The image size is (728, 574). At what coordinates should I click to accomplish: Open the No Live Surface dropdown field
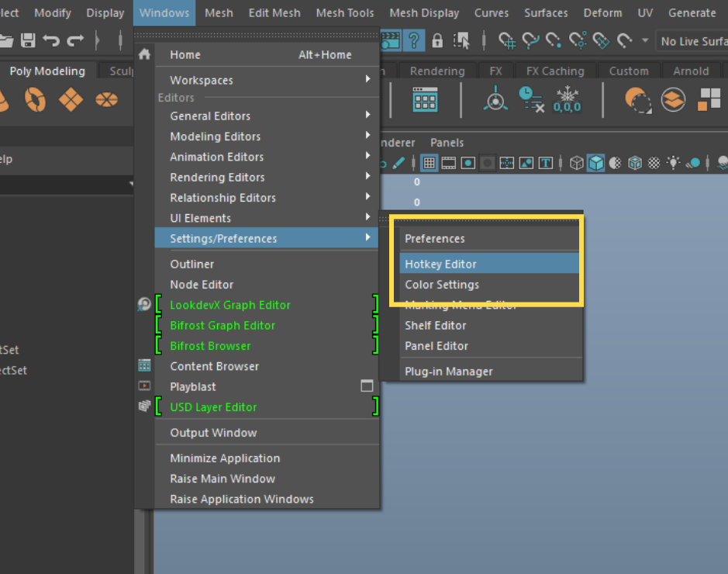point(692,41)
